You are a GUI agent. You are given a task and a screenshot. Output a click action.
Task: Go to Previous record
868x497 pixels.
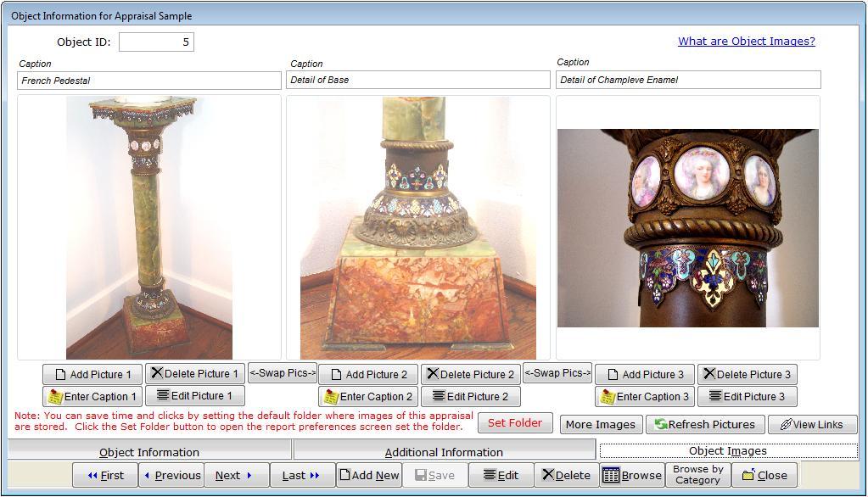pos(171,475)
